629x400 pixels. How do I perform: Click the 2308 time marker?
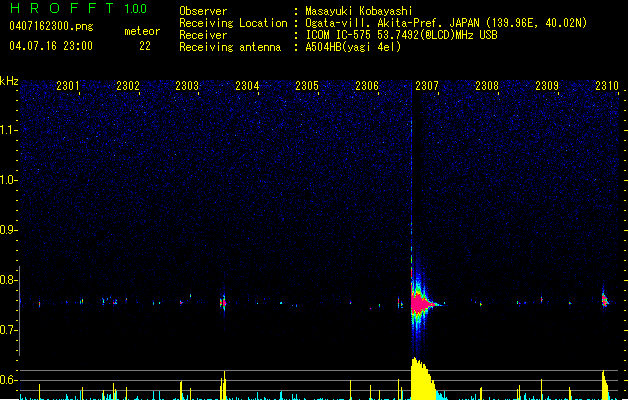point(487,86)
